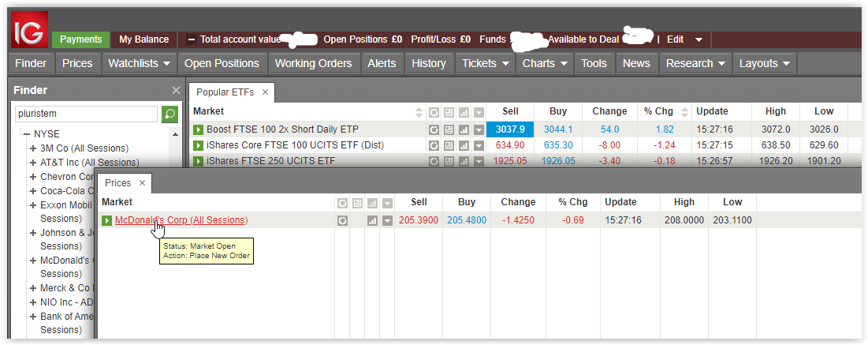Close the Prices tab
The width and height of the screenshot is (868, 345).
(142, 183)
